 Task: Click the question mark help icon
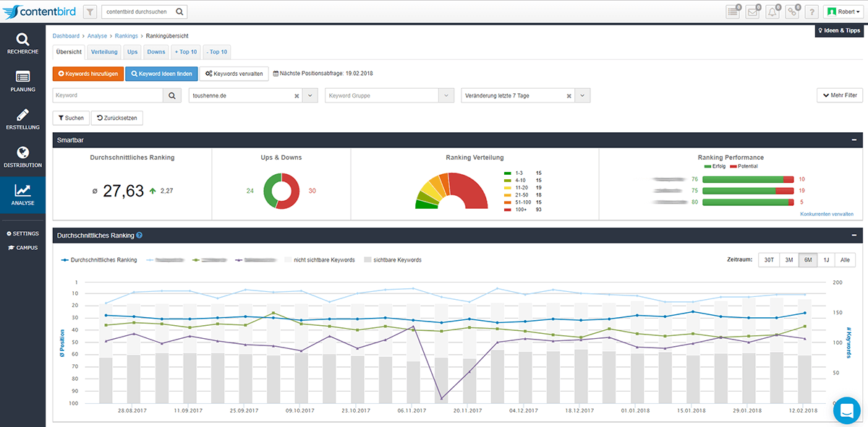[x=812, y=12]
